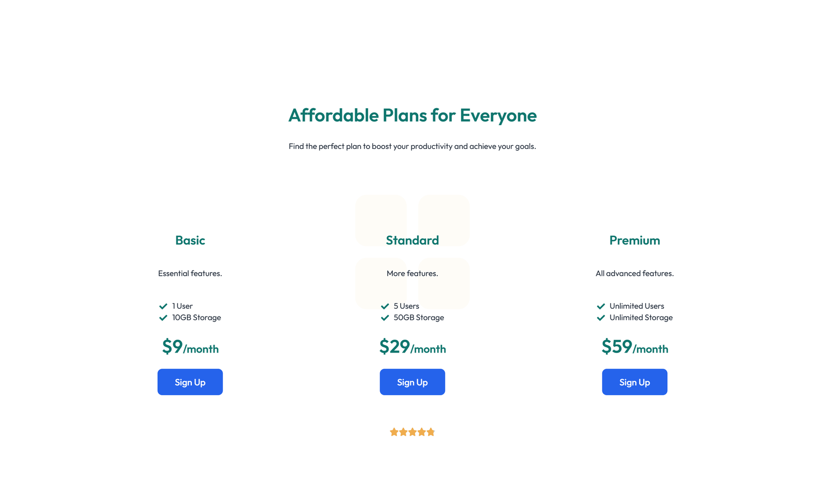This screenshot has height=504, width=825.
Task: Click the checkmark beside "1 User"
Action: [163, 306]
